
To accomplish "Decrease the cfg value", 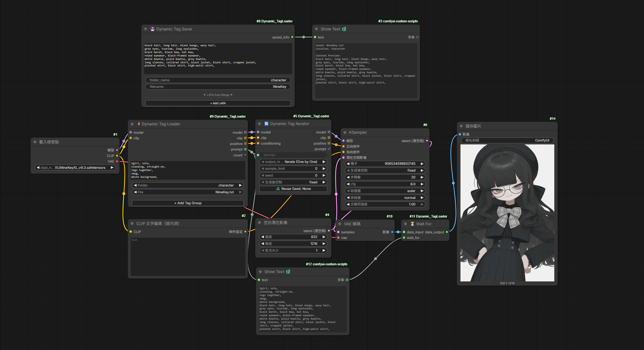I will pos(348,184).
